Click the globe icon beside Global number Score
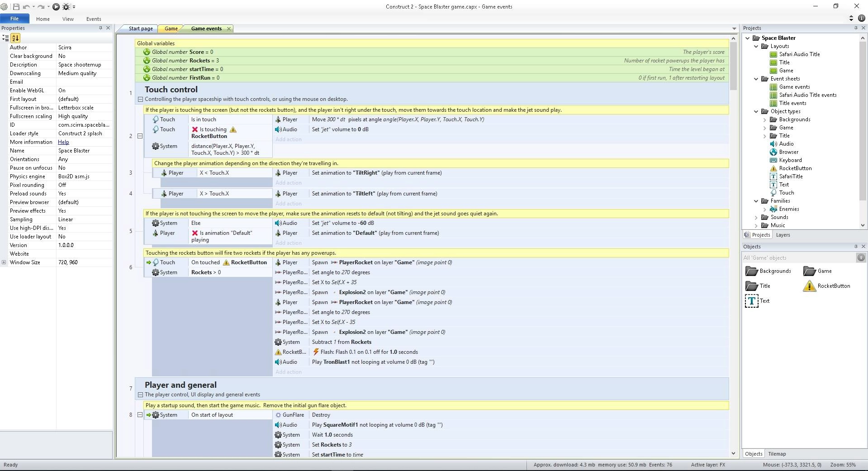The height and width of the screenshot is (471, 868). [147, 52]
